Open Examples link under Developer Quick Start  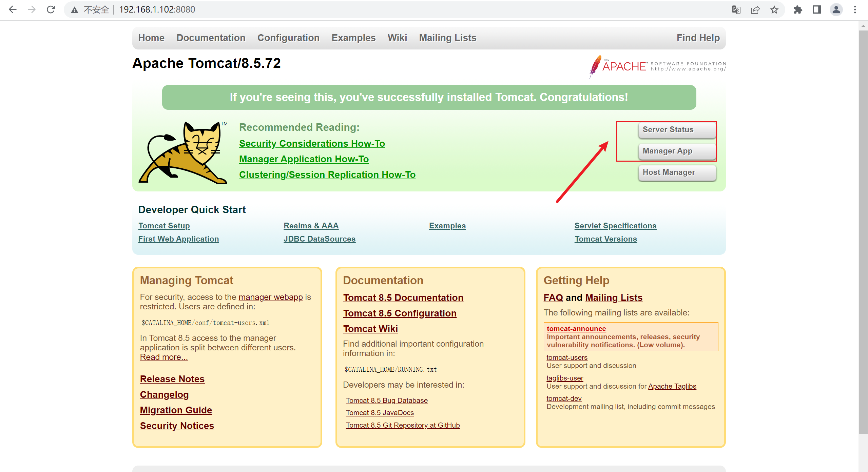tap(447, 226)
